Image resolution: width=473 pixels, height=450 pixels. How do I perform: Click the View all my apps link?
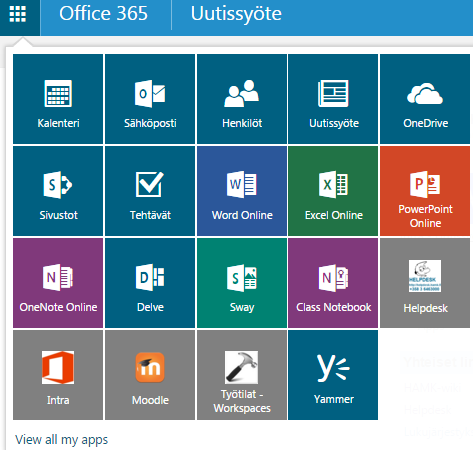pos(62,440)
